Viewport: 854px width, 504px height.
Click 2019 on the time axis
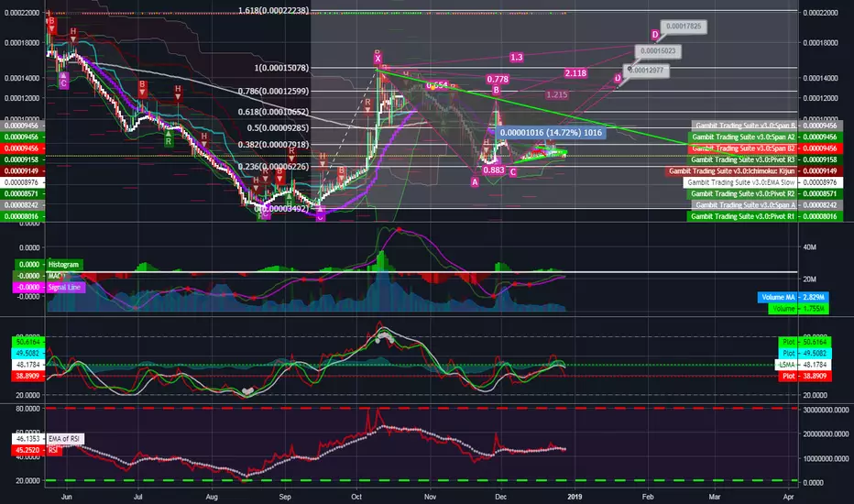tap(575, 497)
